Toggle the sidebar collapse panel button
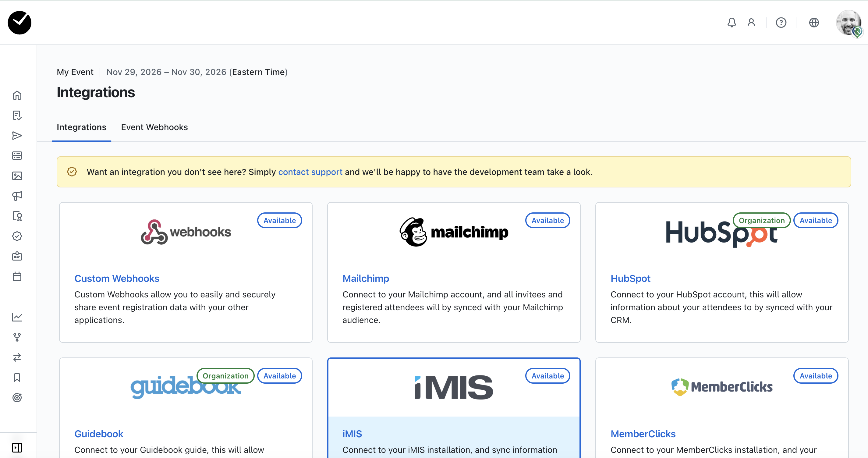The width and height of the screenshot is (868, 458). pos(17,448)
